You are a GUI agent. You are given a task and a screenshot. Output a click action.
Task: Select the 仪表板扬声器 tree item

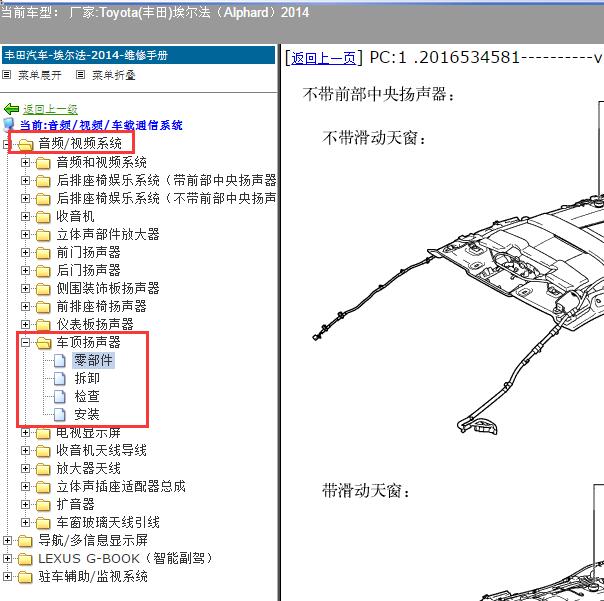click(95, 324)
